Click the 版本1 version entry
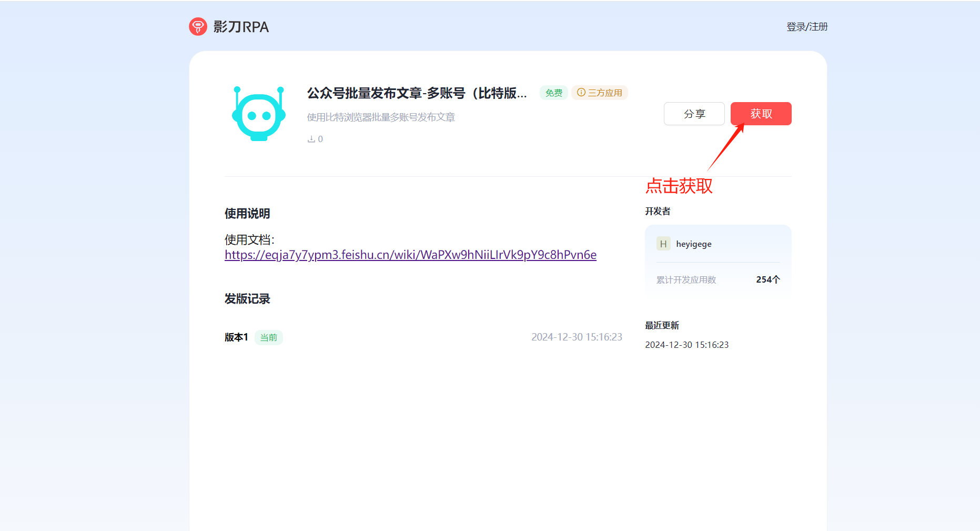Viewport: 980px width, 531px height. click(236, 337)
